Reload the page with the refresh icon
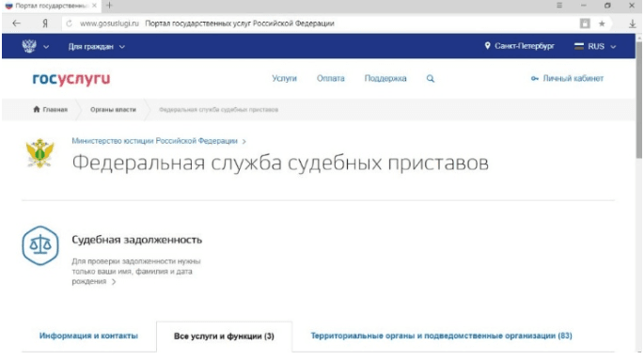Viewport: 644px width, 360px height. [x=69, y=23]
